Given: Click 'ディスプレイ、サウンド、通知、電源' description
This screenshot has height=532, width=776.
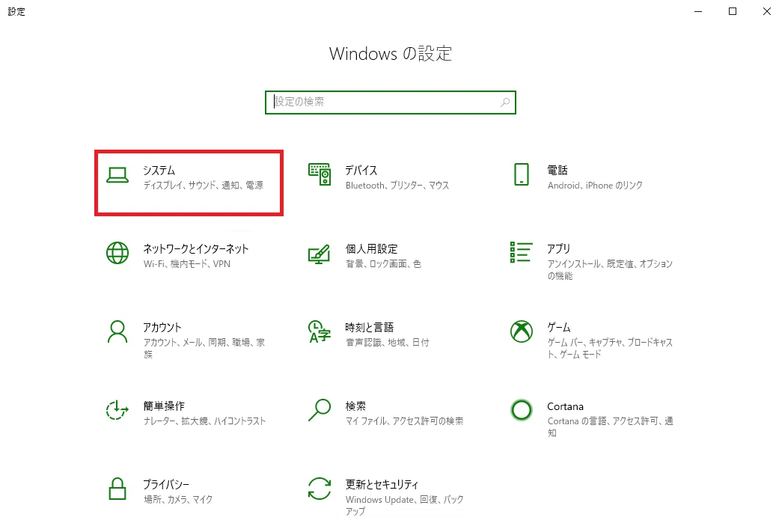Looking at the screenshot, I should click(x=204, y=185).
